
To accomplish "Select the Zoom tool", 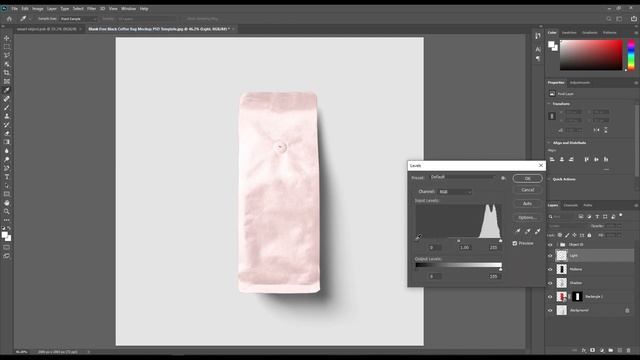I will click(x=7, y=211).
